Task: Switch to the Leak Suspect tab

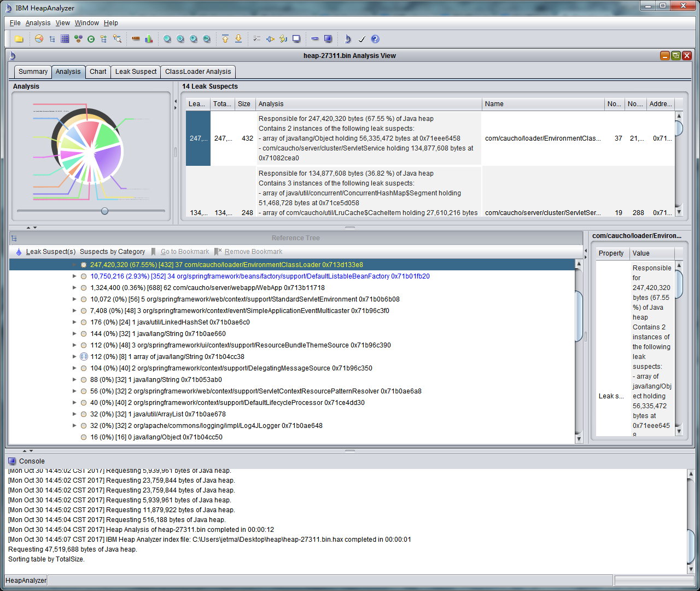Action: (x=136, y=72)
